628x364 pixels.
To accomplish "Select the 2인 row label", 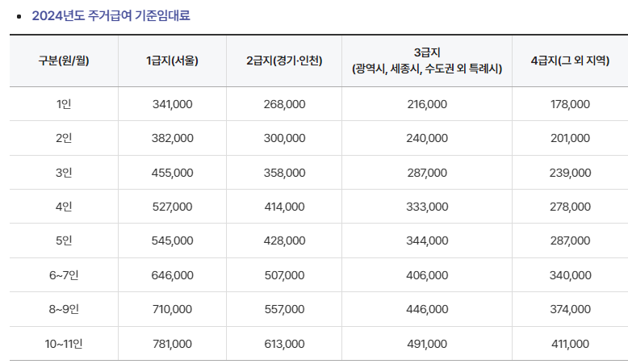I will pyautogui.click(x=64, y=138).
